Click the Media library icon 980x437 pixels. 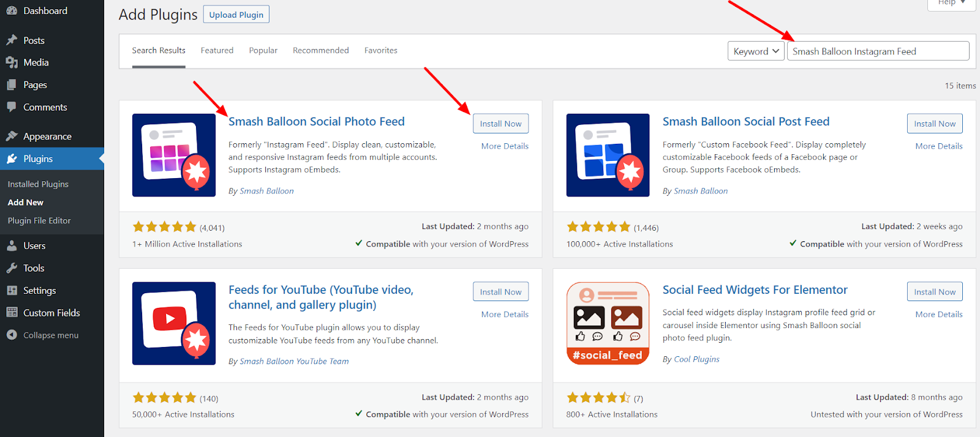point(12,62)
